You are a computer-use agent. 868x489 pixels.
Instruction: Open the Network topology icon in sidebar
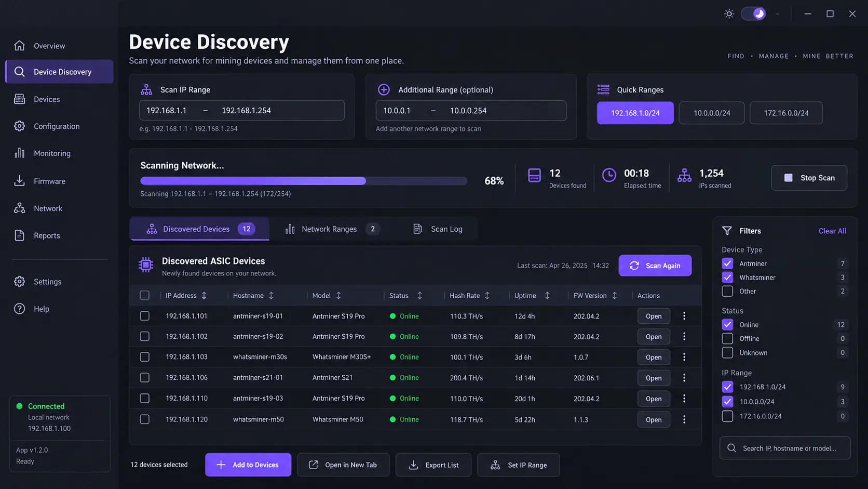pos(20,208)
